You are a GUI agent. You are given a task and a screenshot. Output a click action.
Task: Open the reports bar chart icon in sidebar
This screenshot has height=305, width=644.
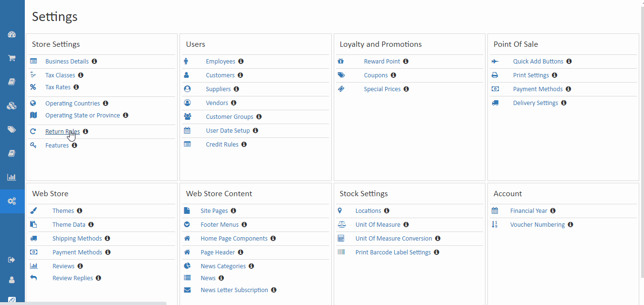pyautogui.click(x=12, y=177)
